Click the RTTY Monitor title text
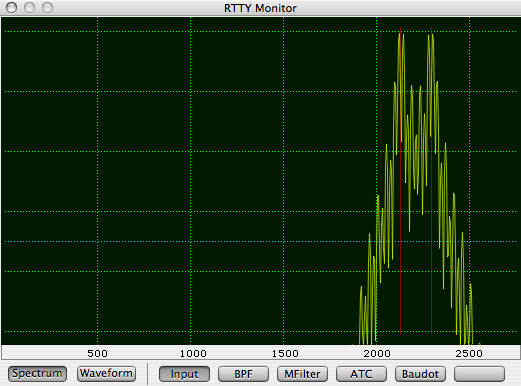The image size is (521, 386). tap(260, 8)
